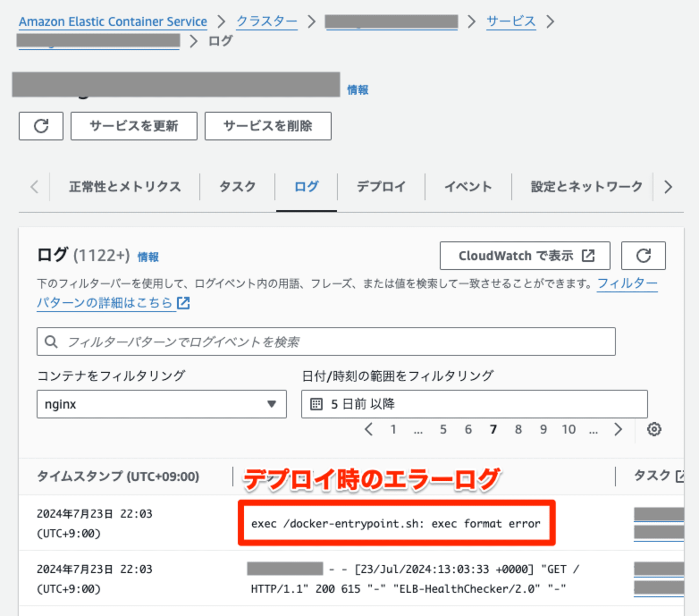Expand the nginx container dropdown
Screen dimensions: 699x616
pos(161,404)
